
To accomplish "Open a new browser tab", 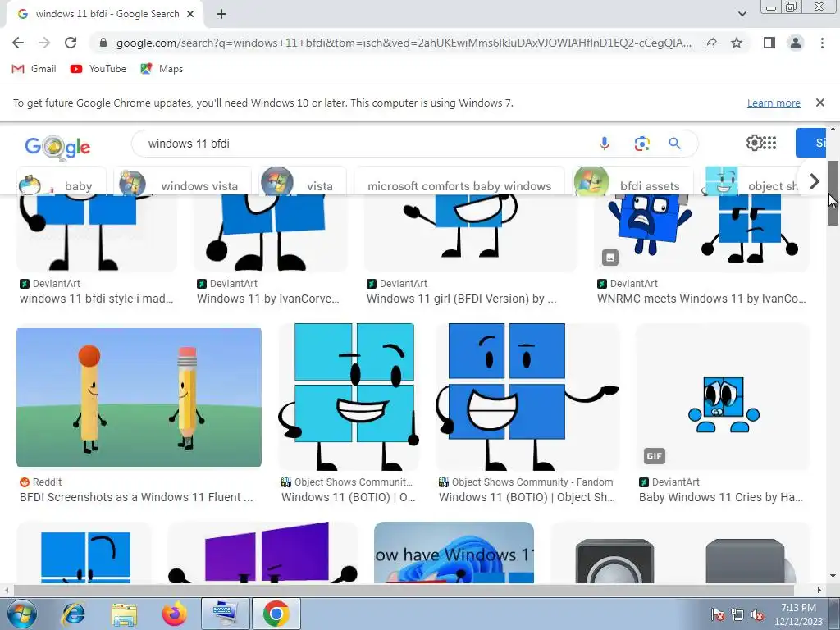I will point(221,14).
